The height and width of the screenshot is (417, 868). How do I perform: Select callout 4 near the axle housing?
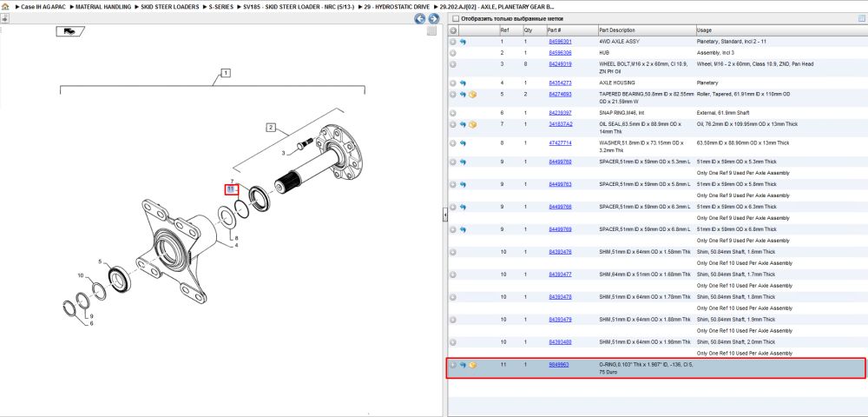pyautogui.click(x=236, y=245)
